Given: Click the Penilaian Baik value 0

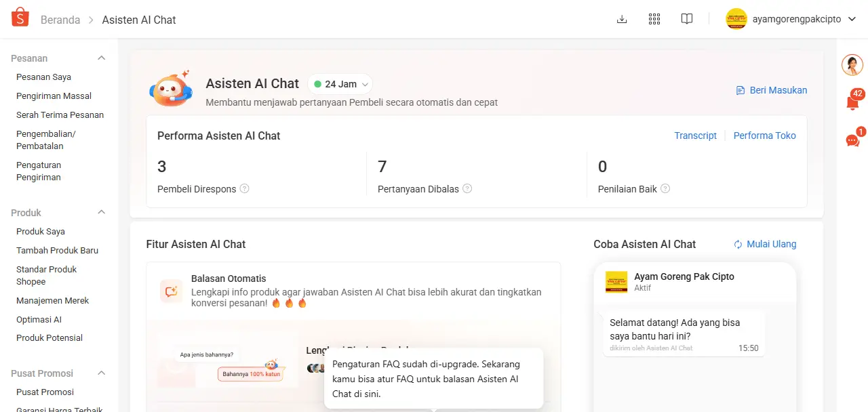Looking at the screenshot, I should pos(603,167).
